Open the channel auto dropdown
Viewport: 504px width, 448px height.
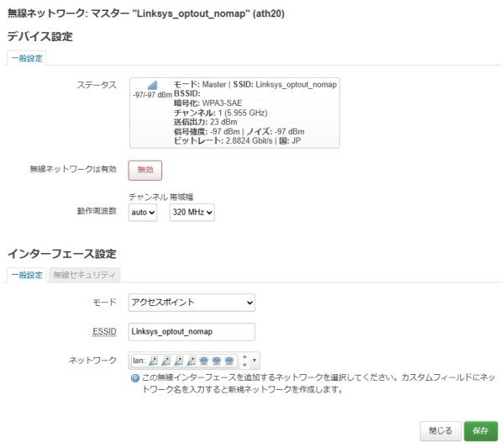tap(143, 213)
